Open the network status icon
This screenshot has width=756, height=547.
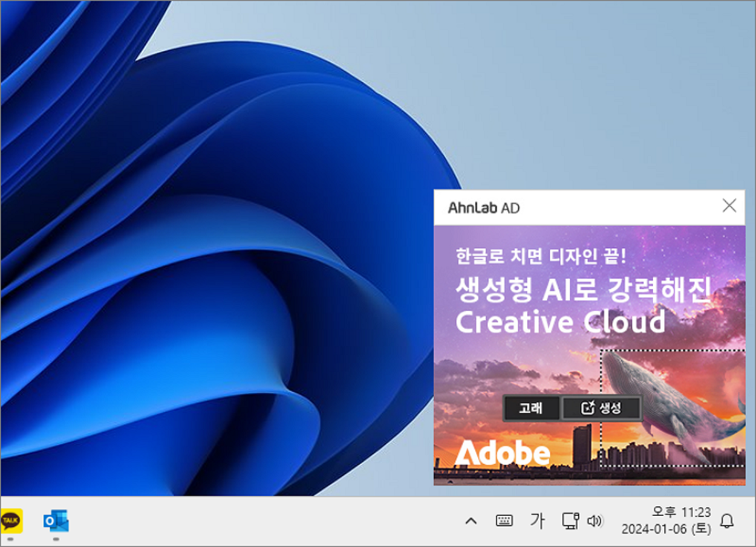tap(570, 520)
